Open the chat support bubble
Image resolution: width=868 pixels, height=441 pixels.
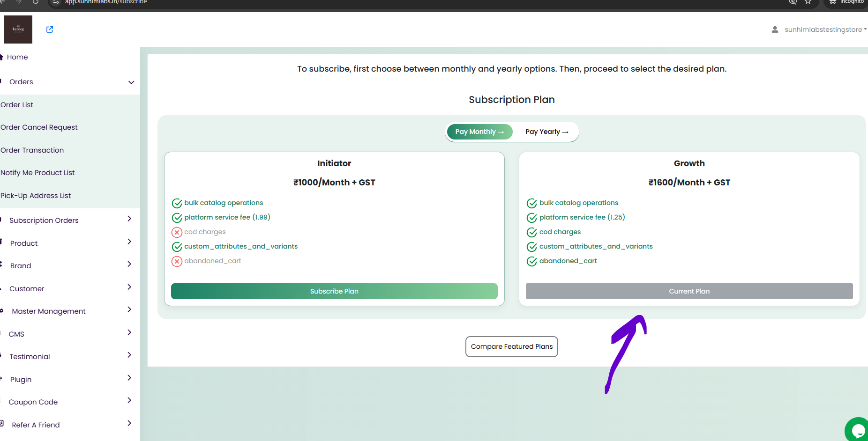click(858, 430)
